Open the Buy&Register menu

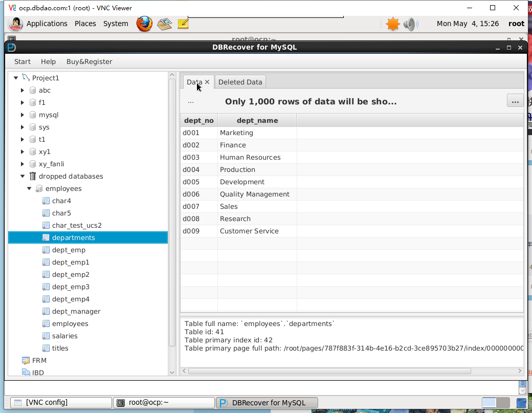tap(89, 61)
